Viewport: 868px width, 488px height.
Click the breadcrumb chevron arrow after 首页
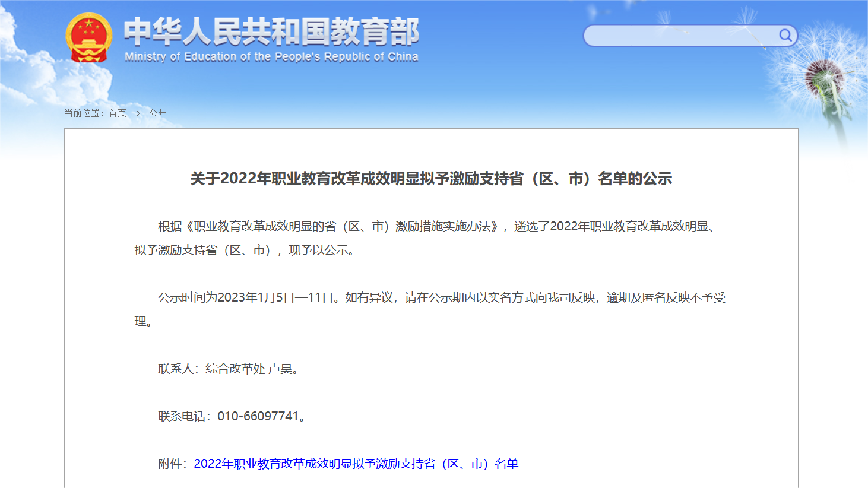[x=138, y=113]
